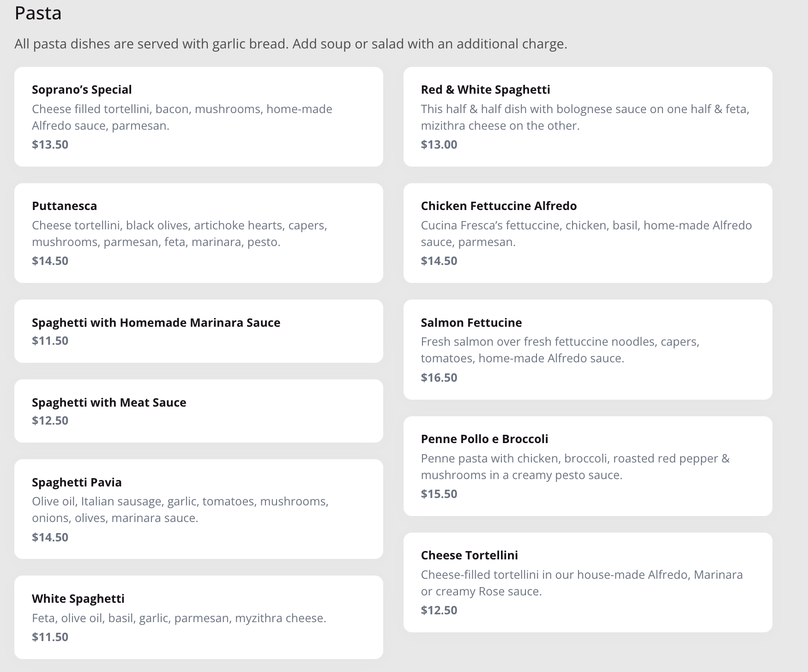Click the garlic bread note under Pasta
The width and height of the screenshot is (808, 672).
(x=290, y=44)
